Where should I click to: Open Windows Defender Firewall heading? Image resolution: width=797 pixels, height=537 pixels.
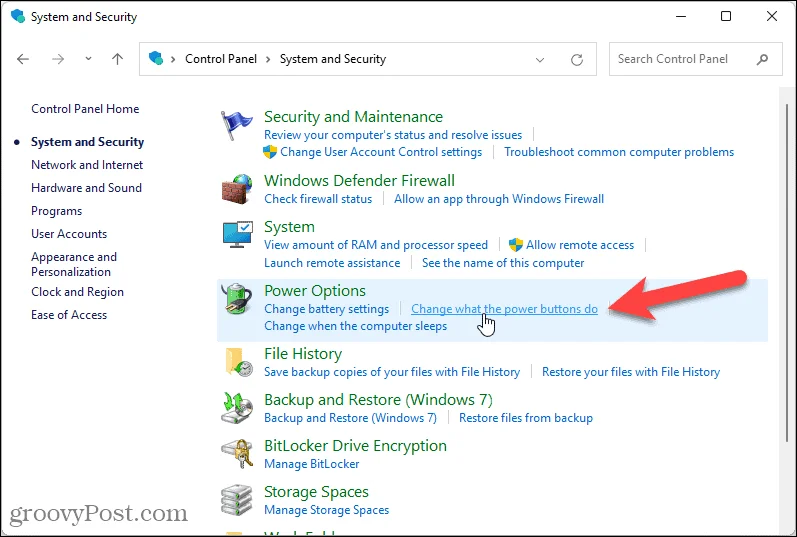pyautogui.click(x=359, y=181)
